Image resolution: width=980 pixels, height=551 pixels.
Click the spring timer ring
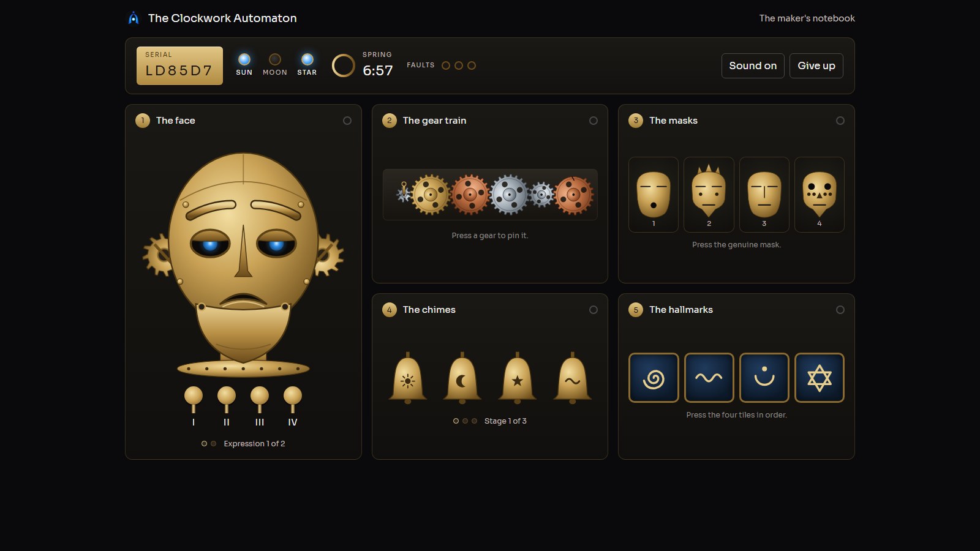pyautogui.click(x=343, y=66)
